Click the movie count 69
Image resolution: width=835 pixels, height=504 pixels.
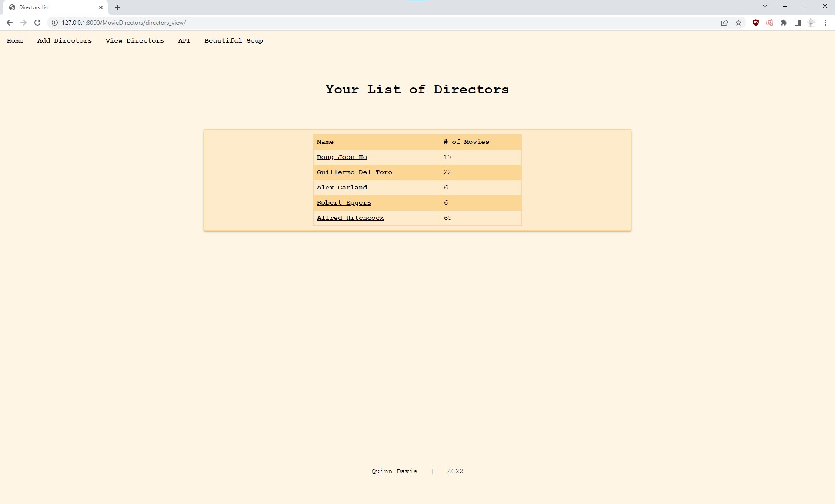[448, 218]
